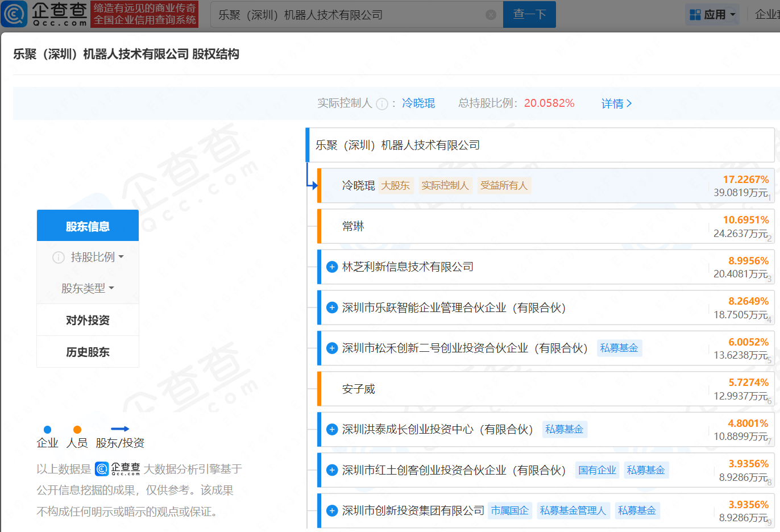Open 深圳洪泰成长创业投资中心 shareholder entry

[x=438, y=429]
